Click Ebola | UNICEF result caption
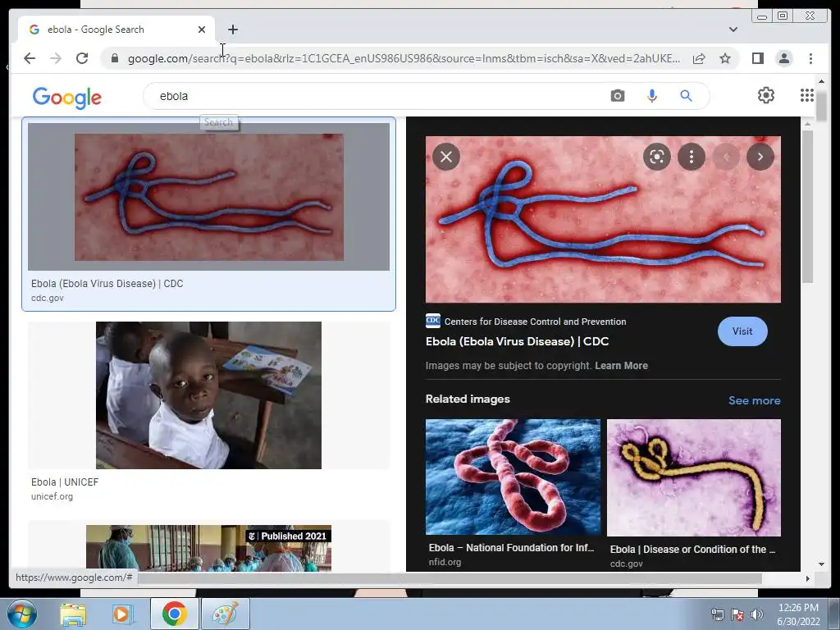This screenshot has height=630, width=840. point(65,482)
